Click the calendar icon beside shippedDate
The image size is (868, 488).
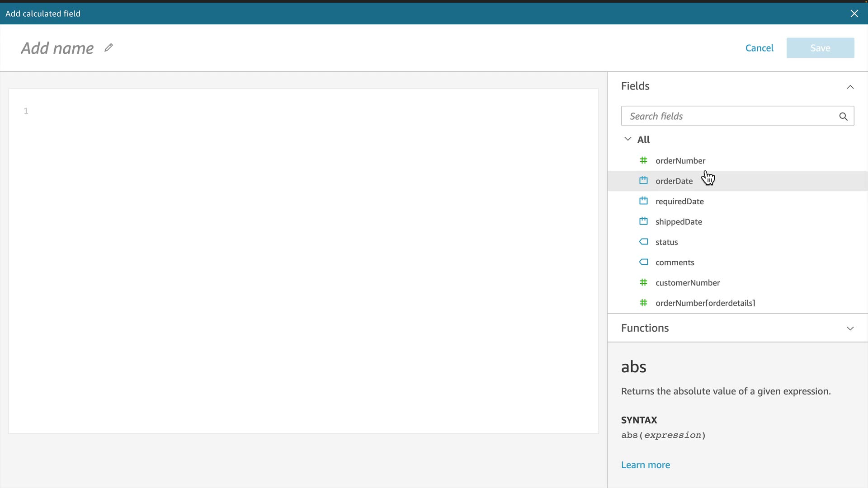click(643, 221)
